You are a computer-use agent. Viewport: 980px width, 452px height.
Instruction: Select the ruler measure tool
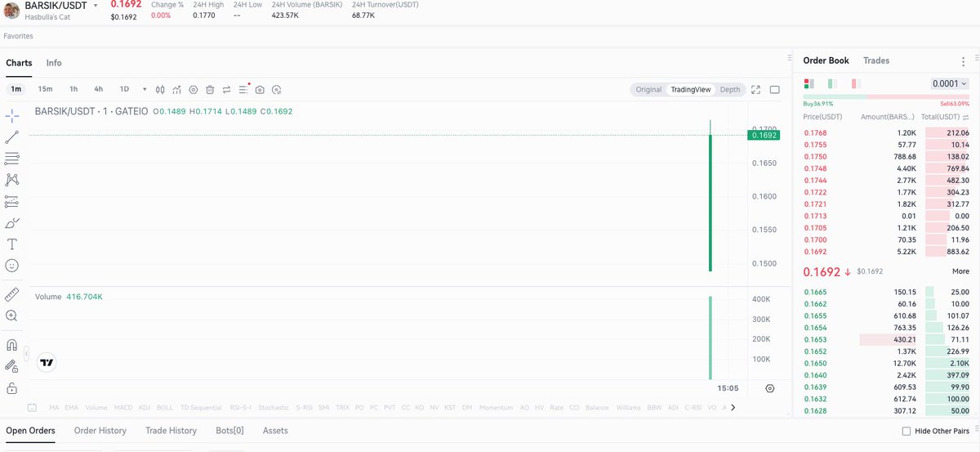12,293
